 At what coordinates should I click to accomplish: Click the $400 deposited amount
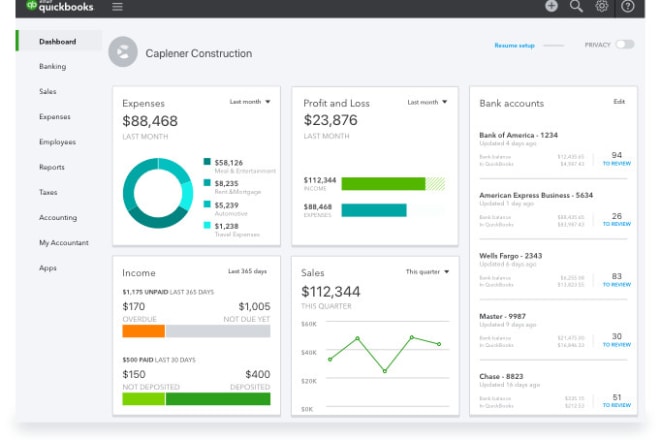(x=258, y=374)
